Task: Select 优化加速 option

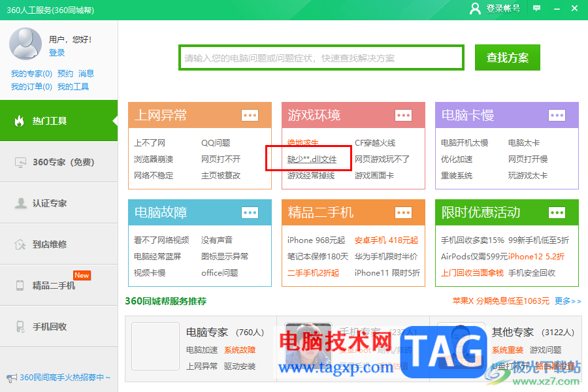Action: (x=457, y=159)
